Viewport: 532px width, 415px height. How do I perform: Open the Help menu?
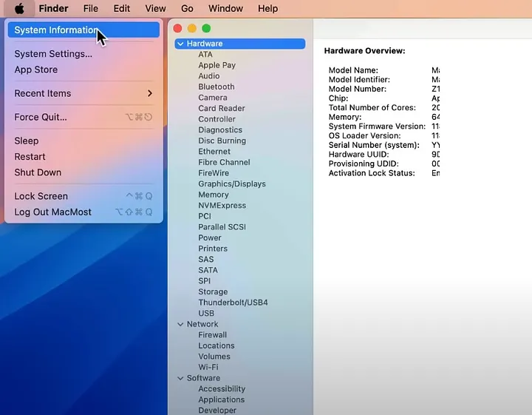267,8
